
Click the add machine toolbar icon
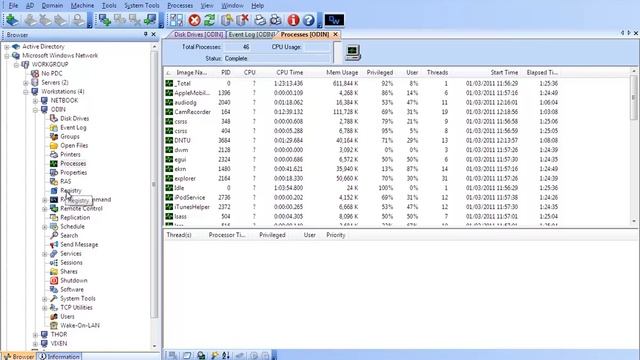click(x=104, y=20)
